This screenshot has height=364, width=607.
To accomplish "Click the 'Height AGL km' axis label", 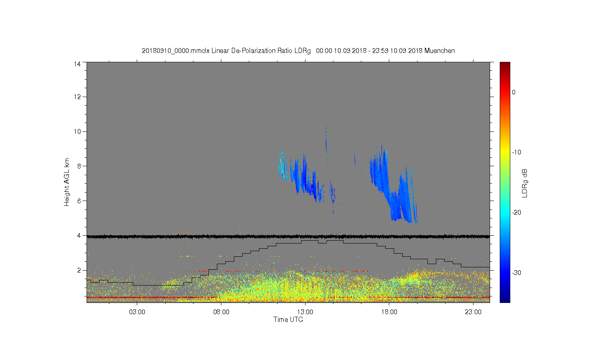I will [67, 182].
